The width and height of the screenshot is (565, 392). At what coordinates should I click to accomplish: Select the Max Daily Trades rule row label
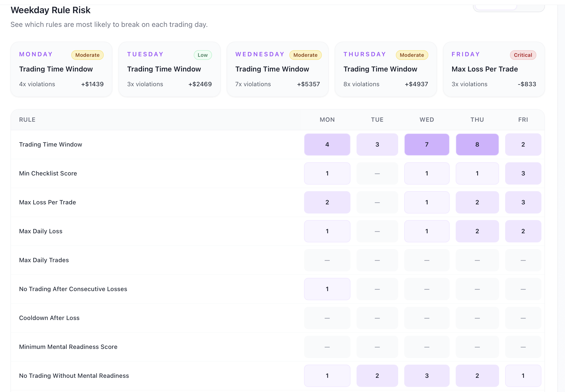(44, 260)
